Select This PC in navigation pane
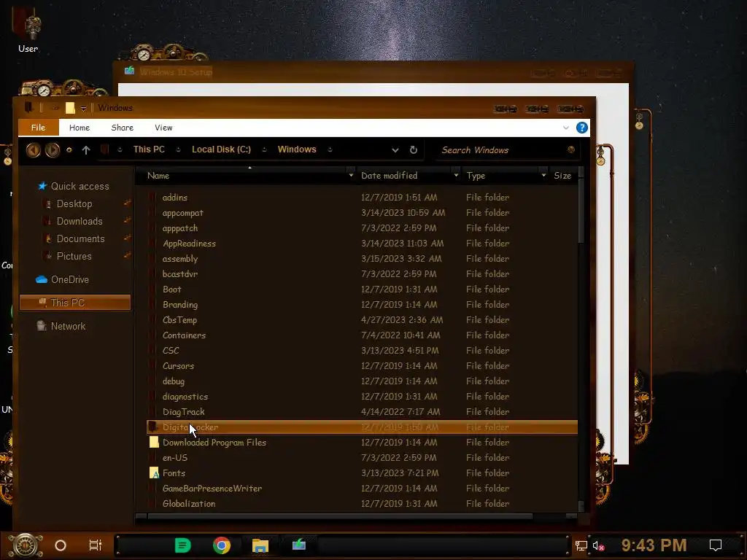The width and height of the screenshot is (747, 560). coord(75,303)
